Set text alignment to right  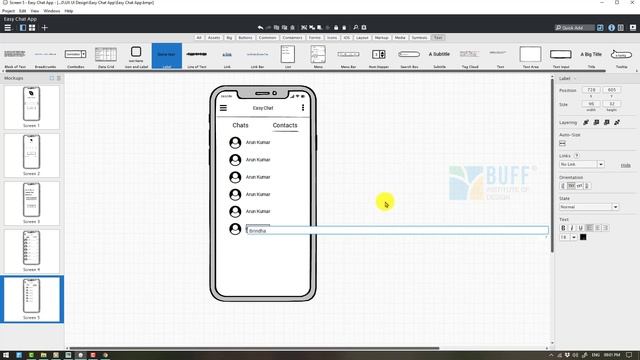click(x=606, y=228)
